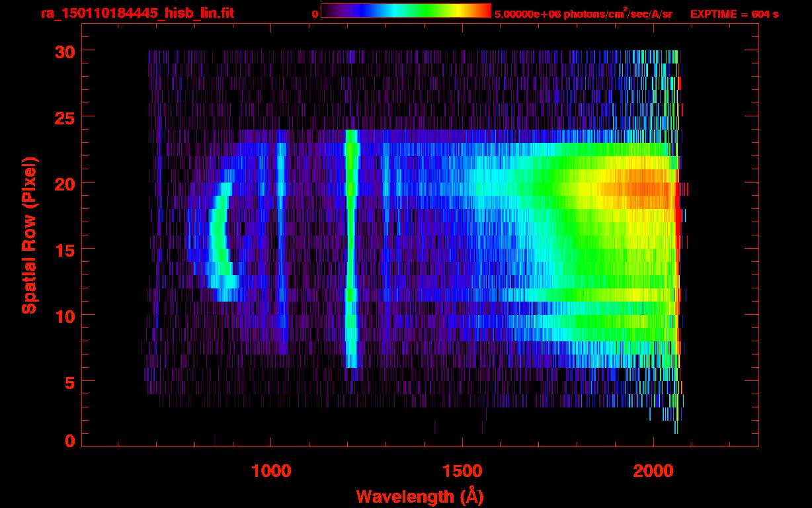Click the y-axis tick label 5

pyautogui.click(x=70, y=382)
